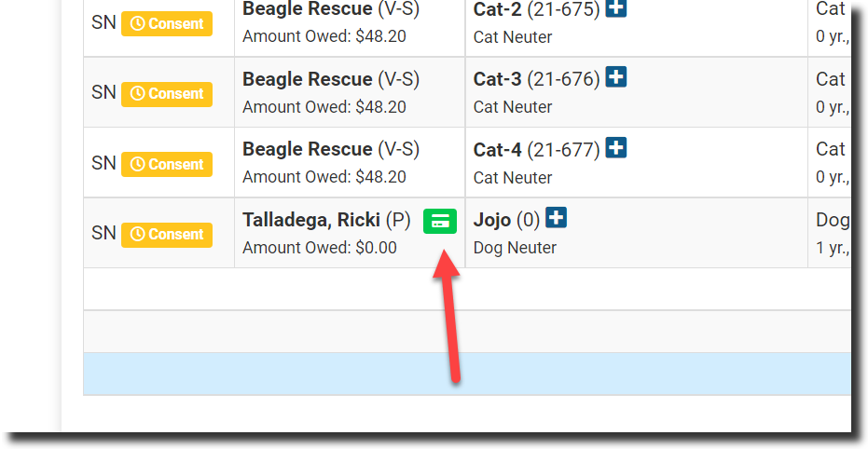Click the green payment card icon

click(x=440, y=221)
